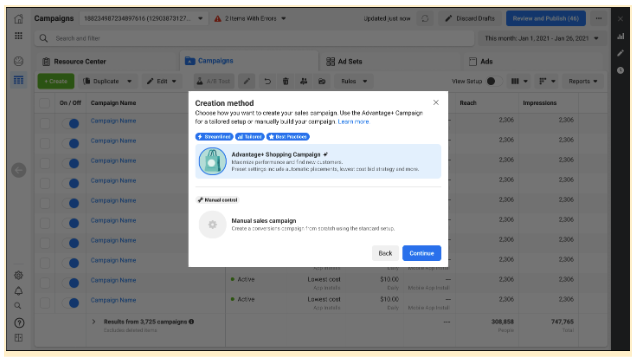This screenshot has width=636, height=363.
Task: Open the first Campaign Name link
Action: click(x=113, y=121)
